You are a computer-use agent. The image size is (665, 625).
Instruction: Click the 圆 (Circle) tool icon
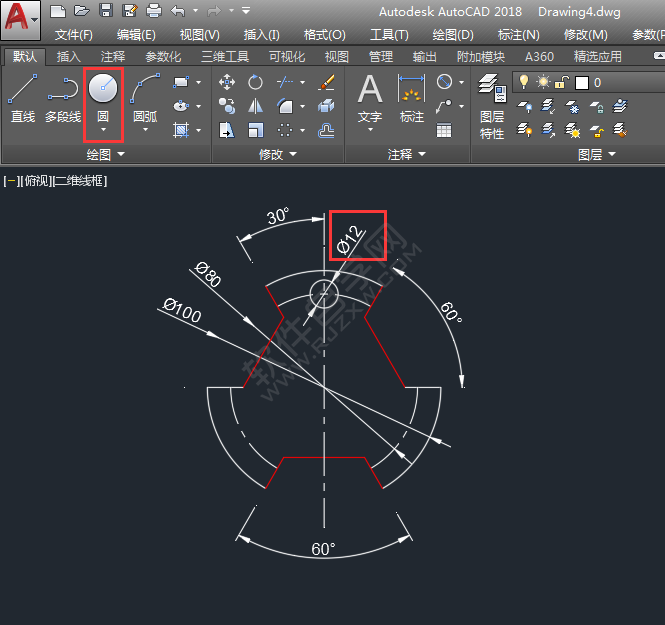(x=103, y=89)
